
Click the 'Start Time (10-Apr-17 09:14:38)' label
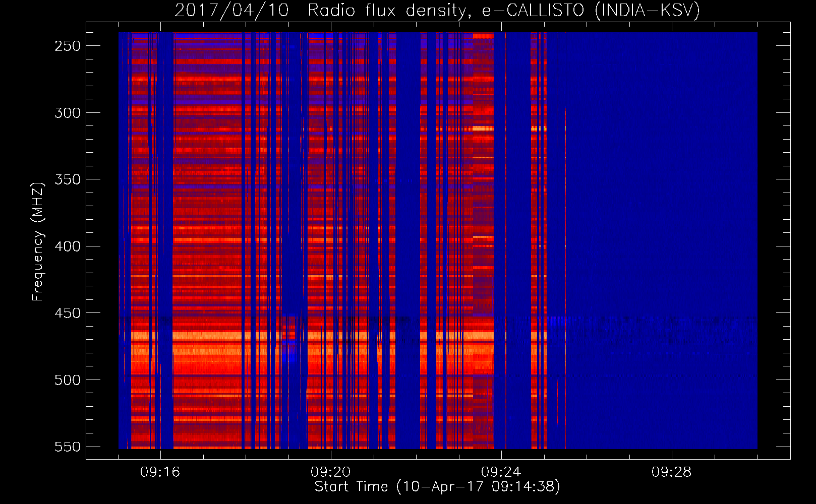click(437, 487)
